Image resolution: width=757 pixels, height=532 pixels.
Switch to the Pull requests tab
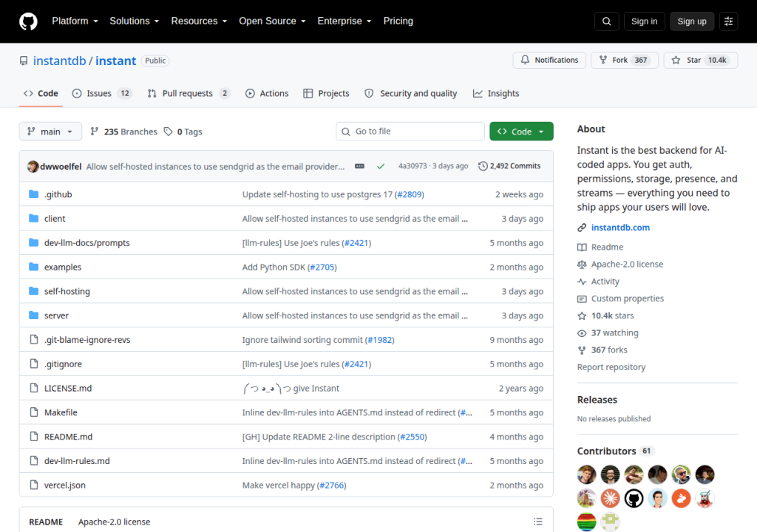pyautogui.click(x=189, y=93)
